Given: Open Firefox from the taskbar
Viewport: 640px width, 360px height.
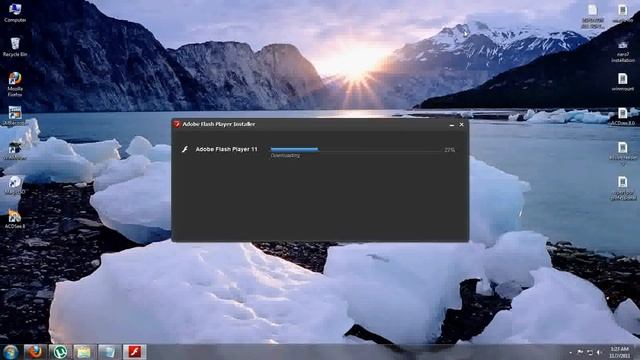Looking at the screenshot, I should [x=35, y=352].
